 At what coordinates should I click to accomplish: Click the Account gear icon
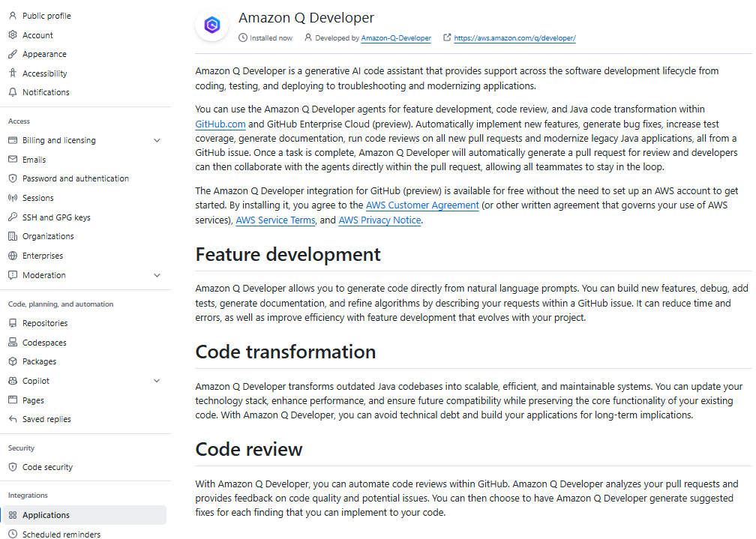pos(13,34)
